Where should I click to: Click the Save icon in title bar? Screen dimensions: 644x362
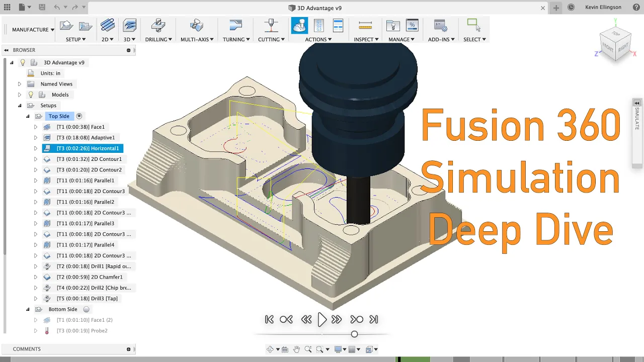pos(42,8)
